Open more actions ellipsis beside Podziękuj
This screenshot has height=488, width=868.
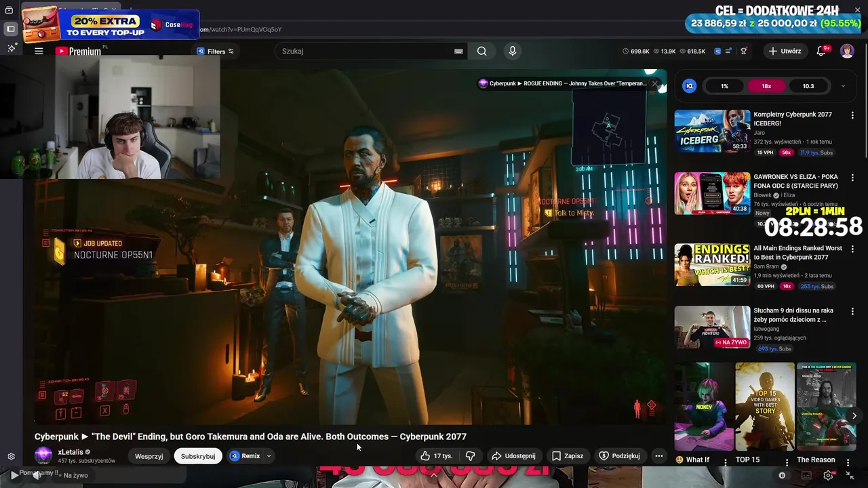point(658,456)
